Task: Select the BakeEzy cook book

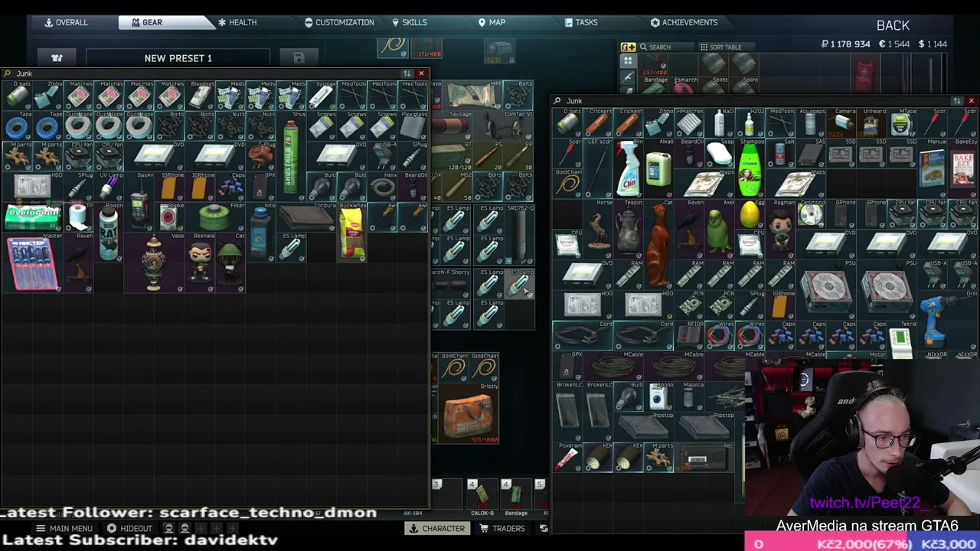Action: 963,169
